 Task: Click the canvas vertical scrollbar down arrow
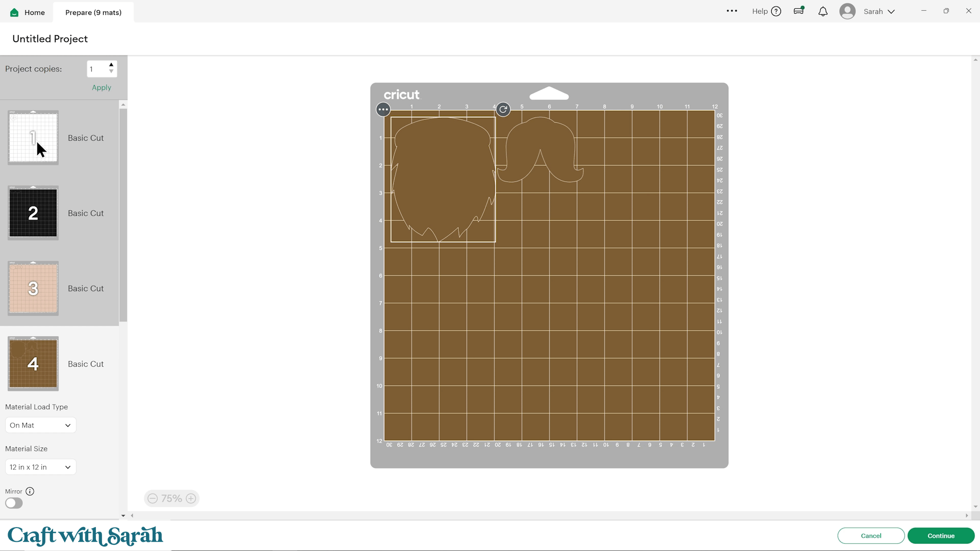(975, 507)
